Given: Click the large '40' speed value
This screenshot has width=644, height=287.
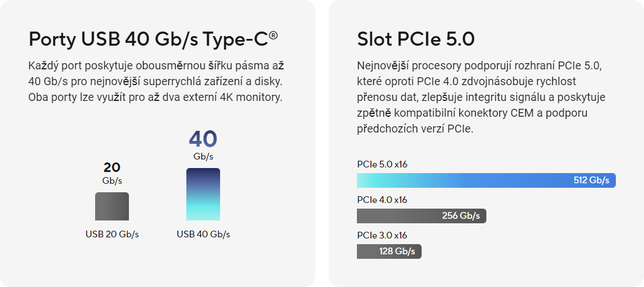Looking at the screenshot, I should click(x=203, y=139).
